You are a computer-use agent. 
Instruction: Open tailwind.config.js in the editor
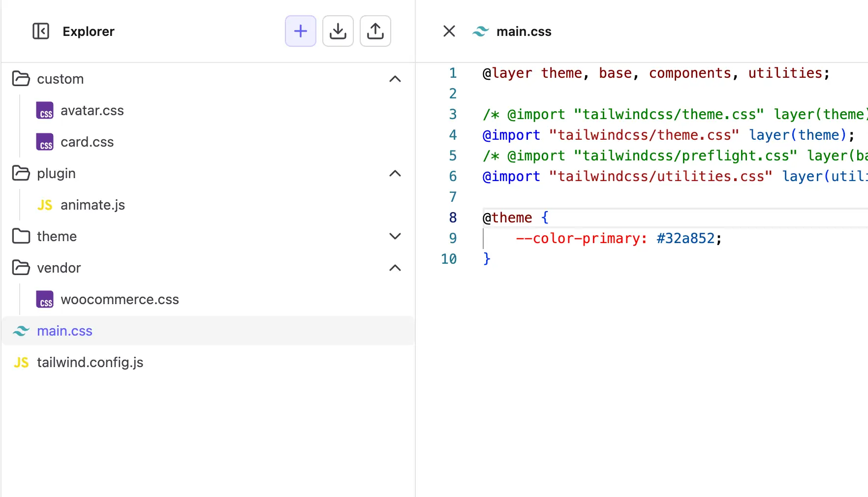pyautogui.click(x=90, y=362)
